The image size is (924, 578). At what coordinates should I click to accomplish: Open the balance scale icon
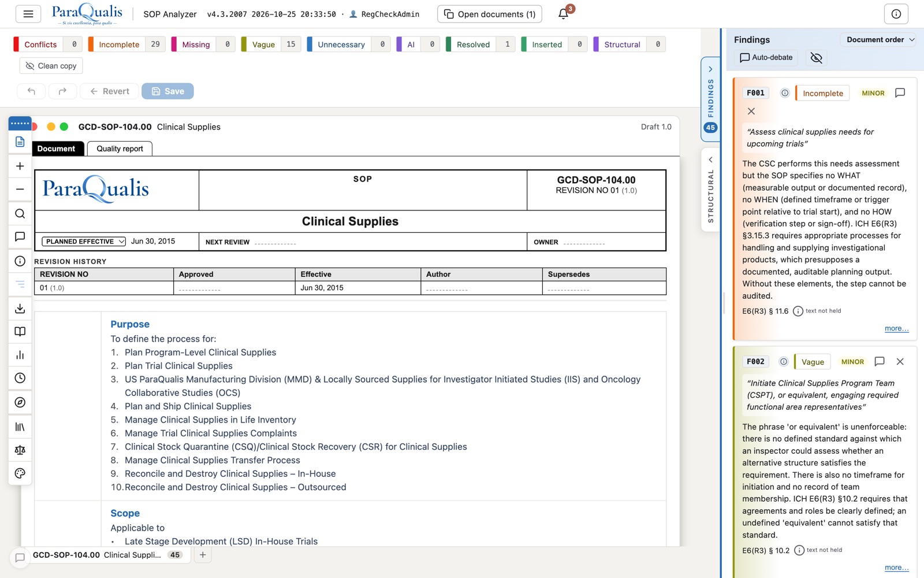coord(20,450)
